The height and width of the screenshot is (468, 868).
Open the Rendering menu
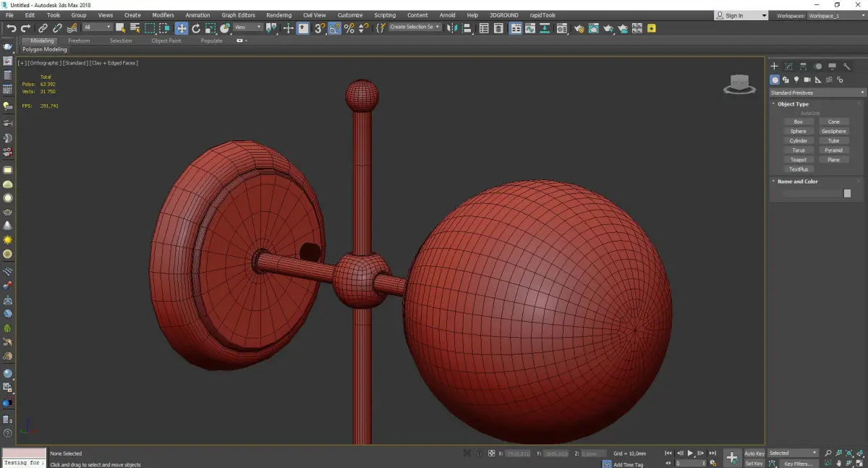pos(279,14)
